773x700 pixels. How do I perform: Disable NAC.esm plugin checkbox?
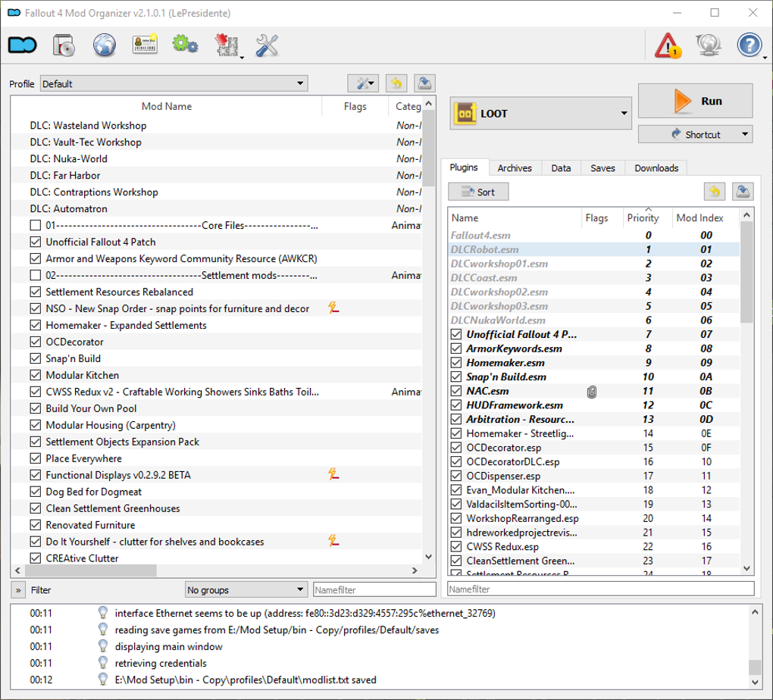(x=456, y=391)
